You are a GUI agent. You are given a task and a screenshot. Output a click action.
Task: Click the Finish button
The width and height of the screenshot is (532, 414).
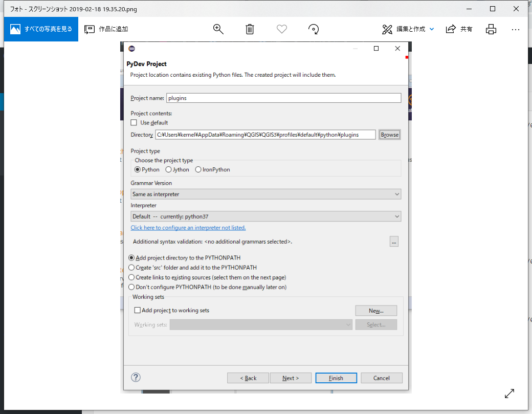[336, 378]
